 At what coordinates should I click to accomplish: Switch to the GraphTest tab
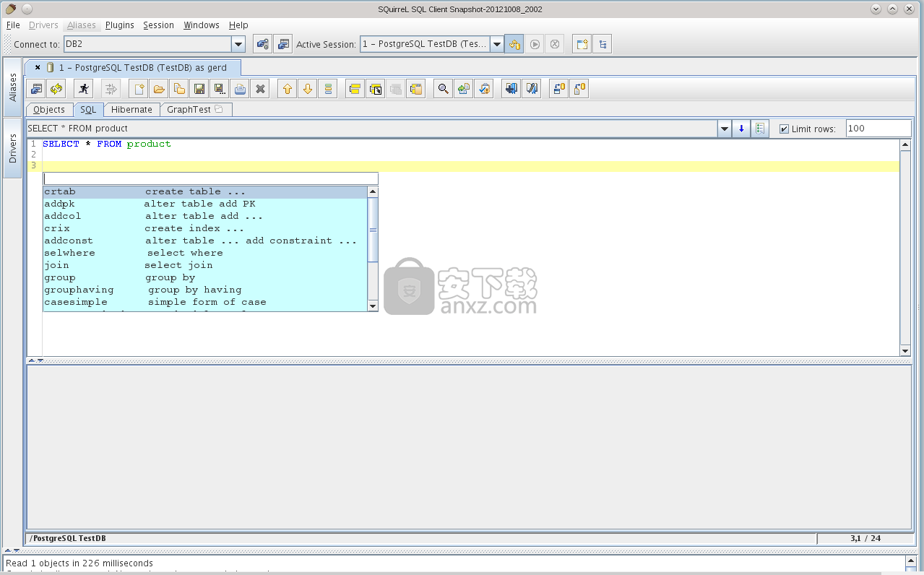coord(196,109)
